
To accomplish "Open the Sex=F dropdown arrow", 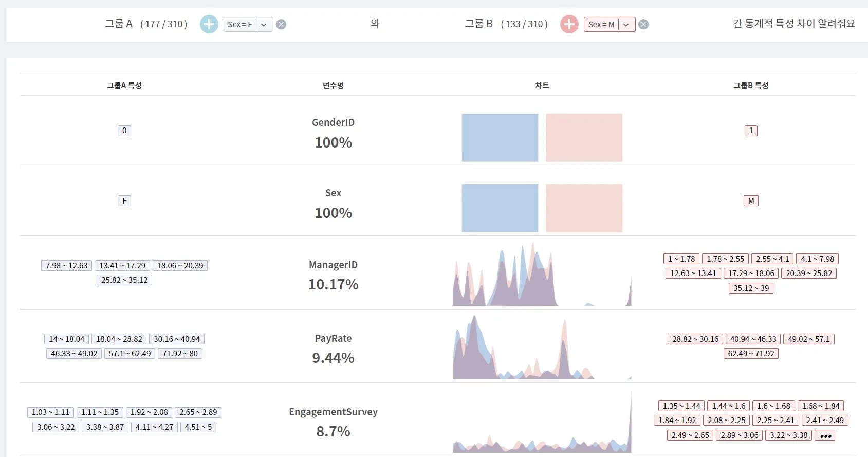I will [264, 25].
